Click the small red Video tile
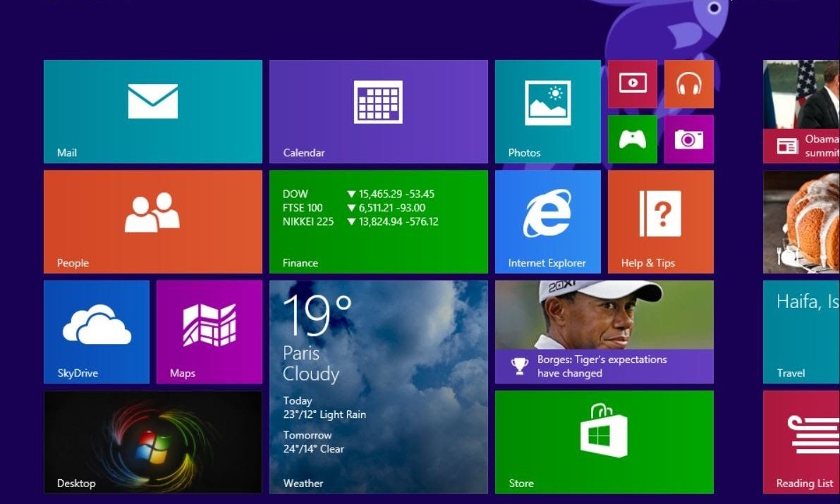 [632, 84]
